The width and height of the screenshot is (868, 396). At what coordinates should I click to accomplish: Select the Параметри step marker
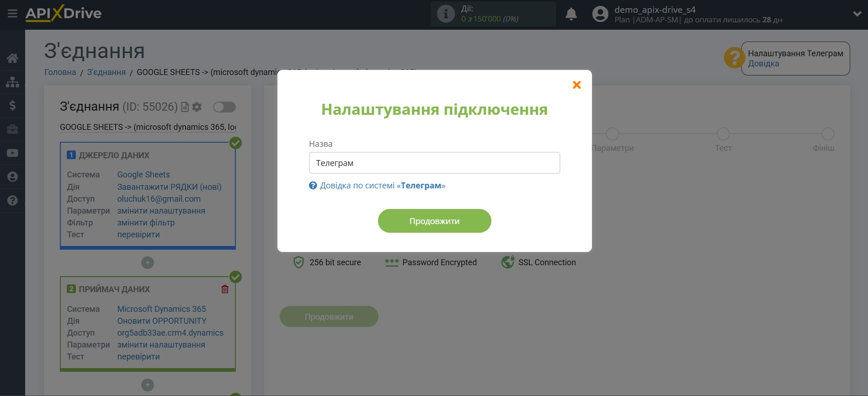click(612, 134)
